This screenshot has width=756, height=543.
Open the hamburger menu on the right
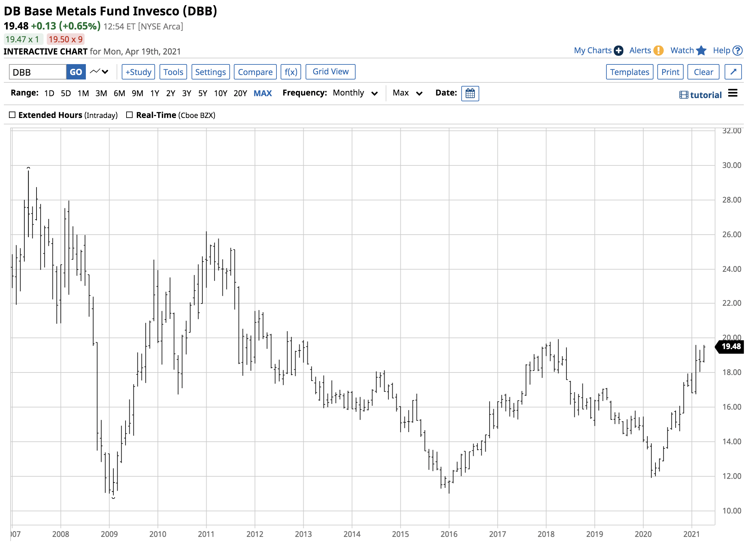click(x=733, y=93)
